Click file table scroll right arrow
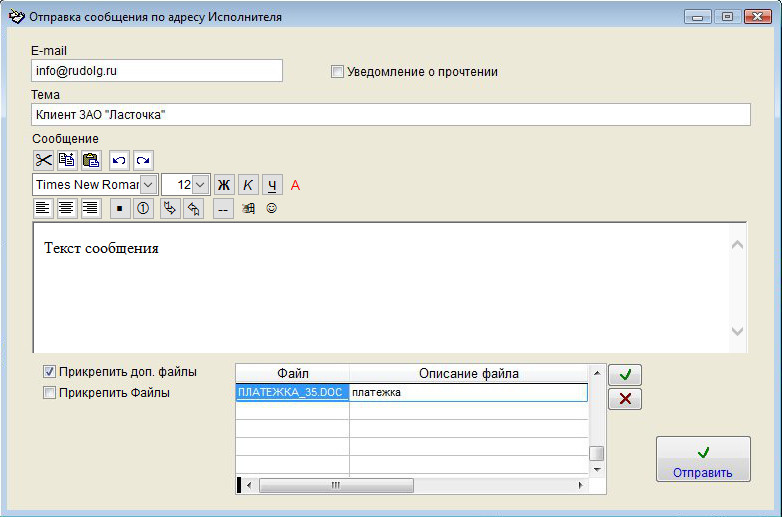The width and height of the screenshot is (782, 517). (x=581, y=485)
